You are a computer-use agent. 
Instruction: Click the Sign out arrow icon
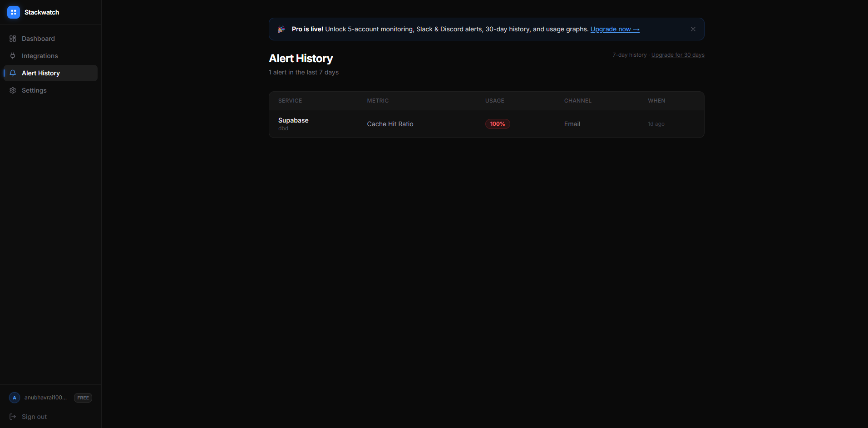[x=12, y=416]
